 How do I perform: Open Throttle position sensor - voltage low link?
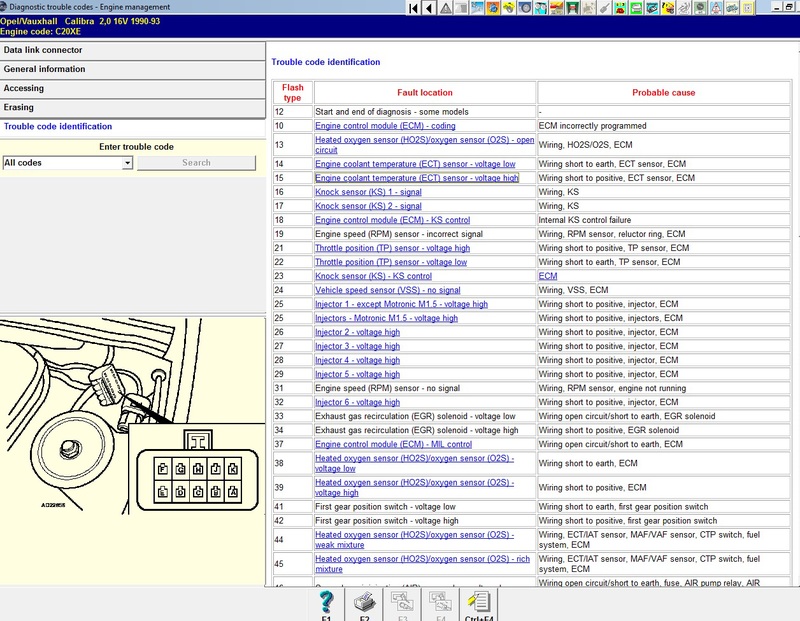391,262
